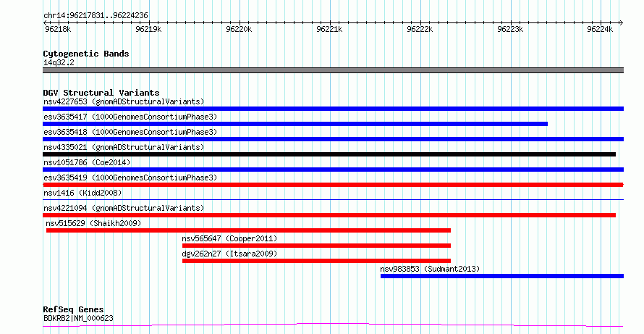
Task: Select the red bar under esv3635419
Action: coord(333,185)
